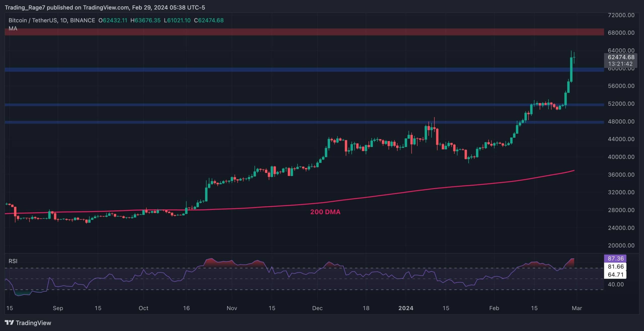Select the MA indicator label
The width and height of the screenshot is (644, 331).
(x=13, y=28)
